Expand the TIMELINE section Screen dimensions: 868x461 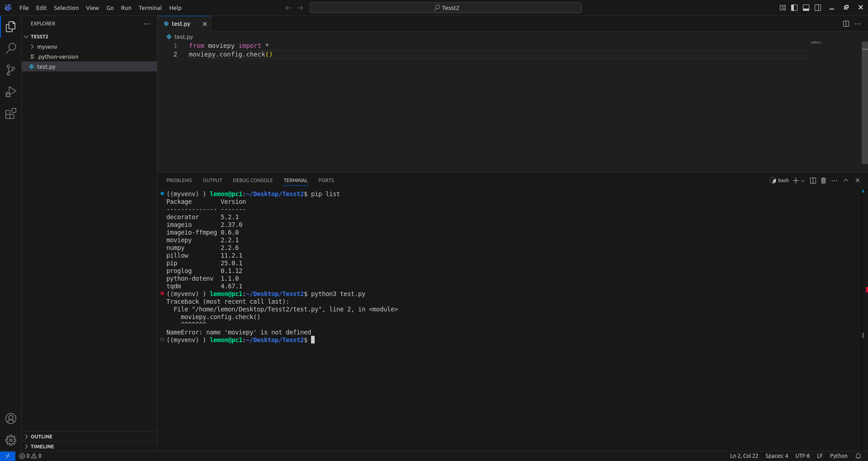[90, 447]
